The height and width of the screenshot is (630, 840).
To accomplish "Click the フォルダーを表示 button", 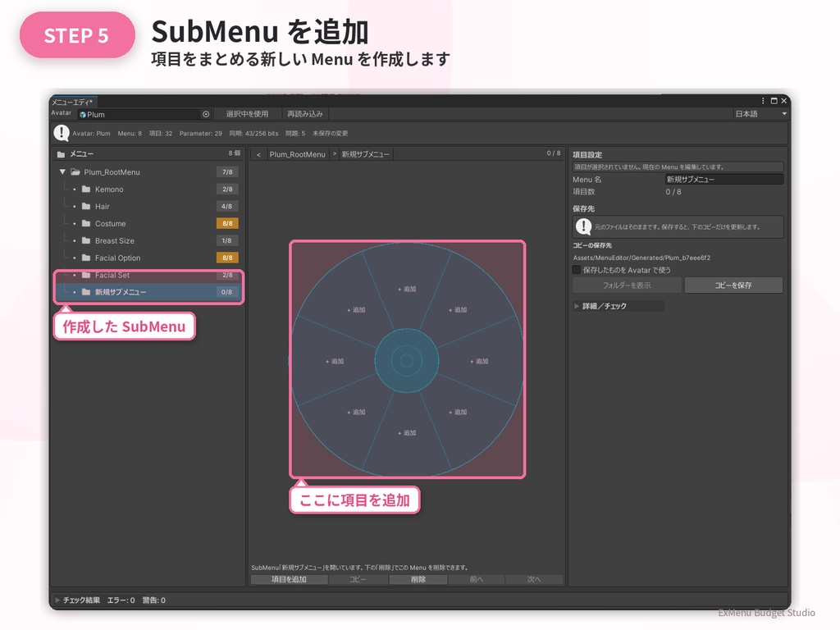I will 627,285.
